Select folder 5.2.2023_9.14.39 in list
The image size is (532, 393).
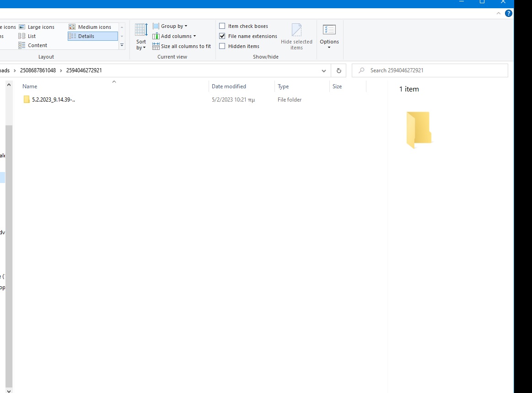[53, 100]
